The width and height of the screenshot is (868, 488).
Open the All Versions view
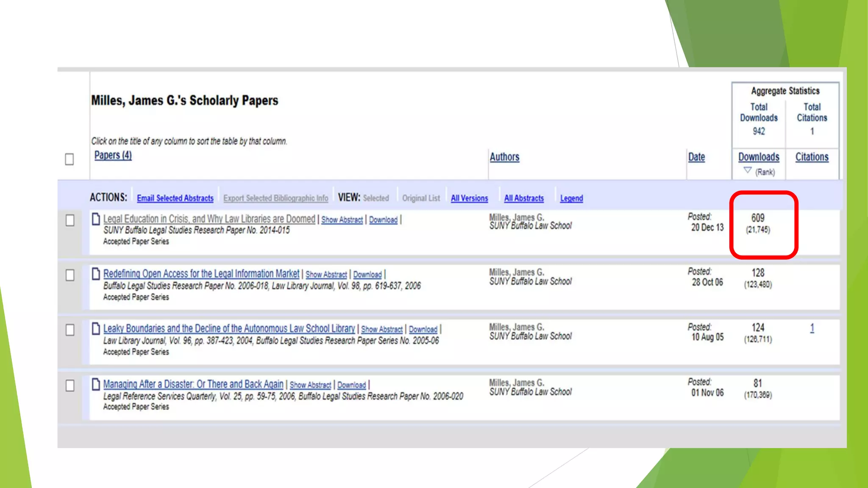point(469,198)
